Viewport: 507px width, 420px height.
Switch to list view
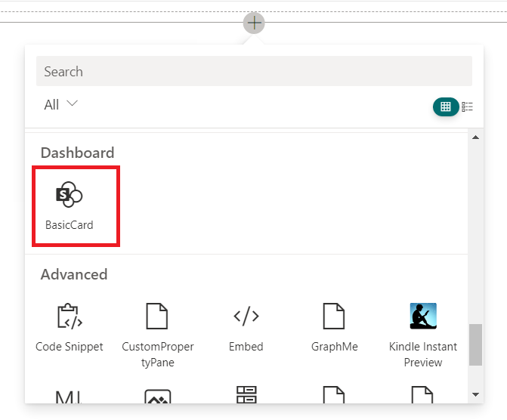coord(468,107)
